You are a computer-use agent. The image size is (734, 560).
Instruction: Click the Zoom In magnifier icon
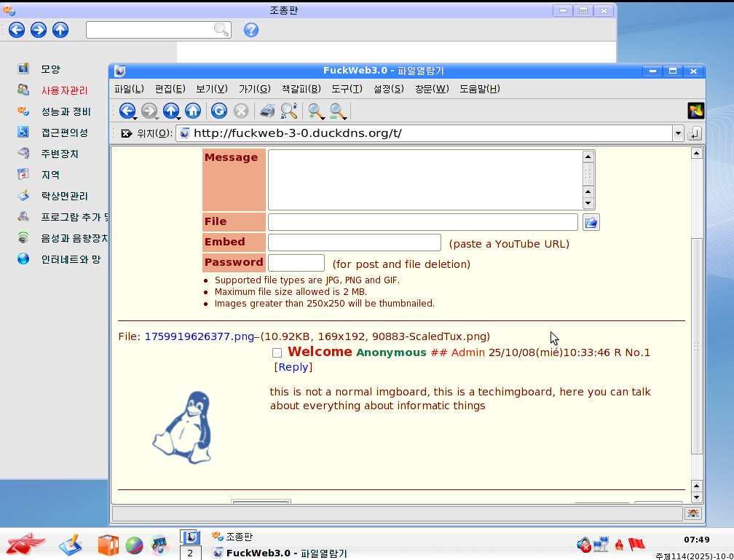[x=316, y=111]
